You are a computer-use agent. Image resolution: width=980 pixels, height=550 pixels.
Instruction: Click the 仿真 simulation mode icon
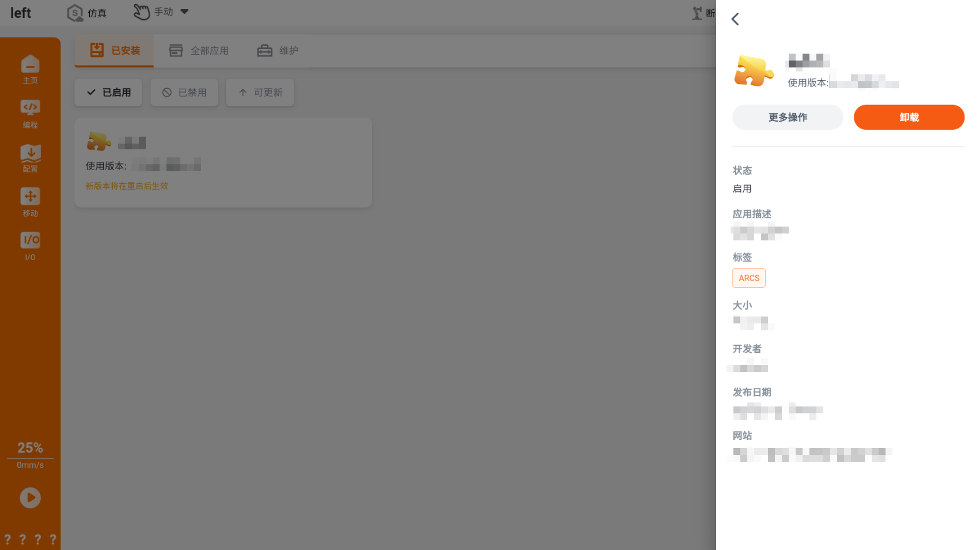[x=75, y=13]
